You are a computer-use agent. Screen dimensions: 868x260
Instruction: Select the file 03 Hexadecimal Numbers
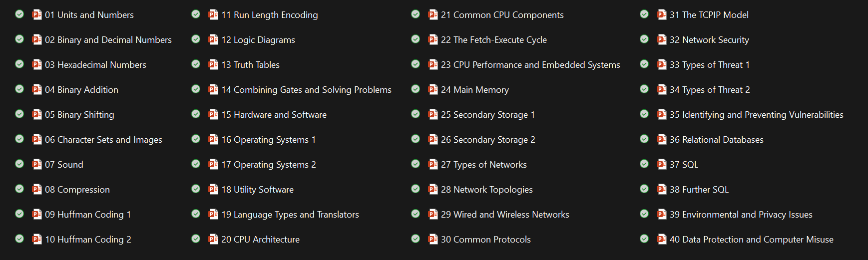[95, 65]
